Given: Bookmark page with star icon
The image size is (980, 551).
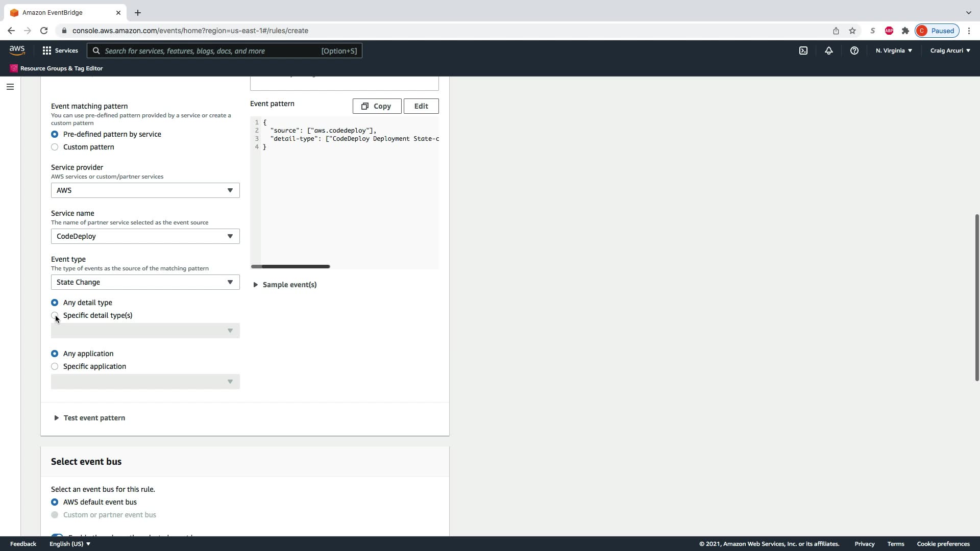Looking at the screenshot, I should point(852,31).
